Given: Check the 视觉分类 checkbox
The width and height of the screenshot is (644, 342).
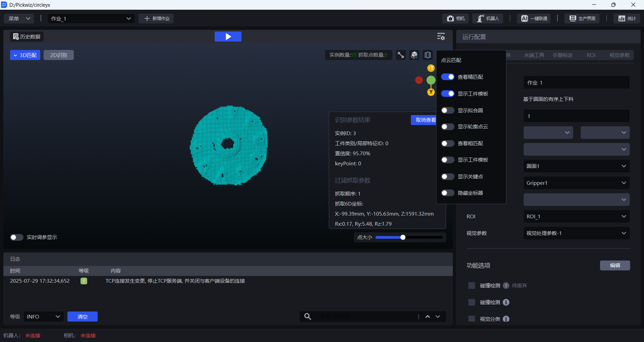Looking at the screenshot, I should click(x=471, y=319).
